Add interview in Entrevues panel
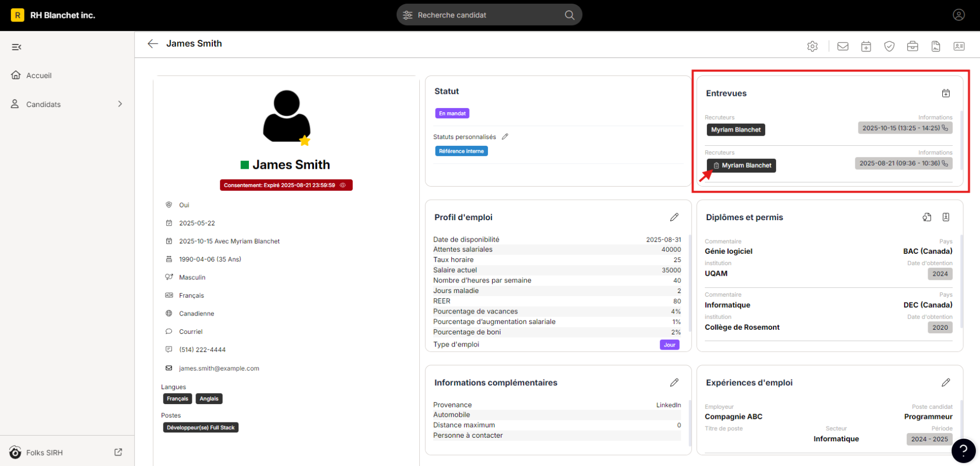 (x=946, y=93)
